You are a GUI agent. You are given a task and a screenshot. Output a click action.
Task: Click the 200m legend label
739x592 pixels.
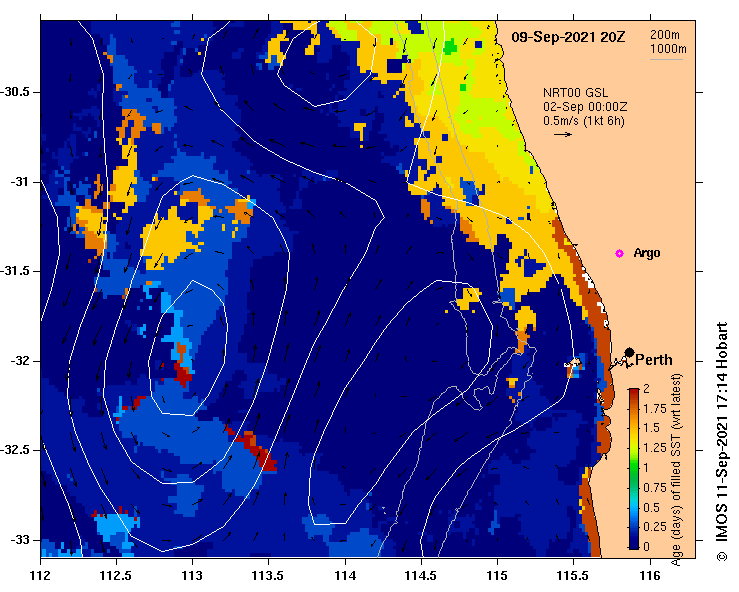tap(665, 35)
